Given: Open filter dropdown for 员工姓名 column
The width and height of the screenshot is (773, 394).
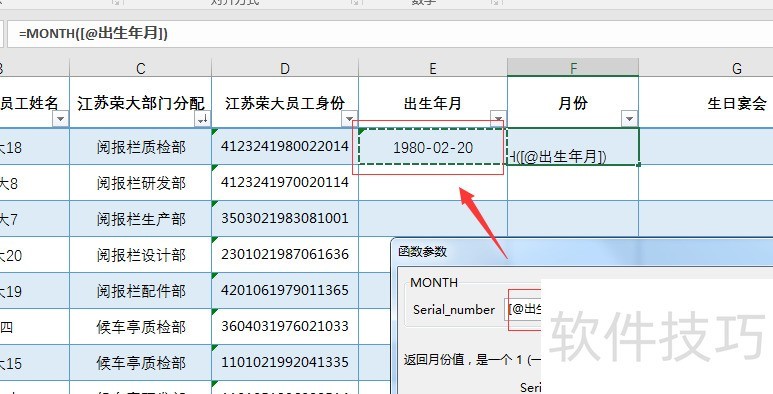Looking at the screenshot, I should pyautogui.click(x=61, y=119).
